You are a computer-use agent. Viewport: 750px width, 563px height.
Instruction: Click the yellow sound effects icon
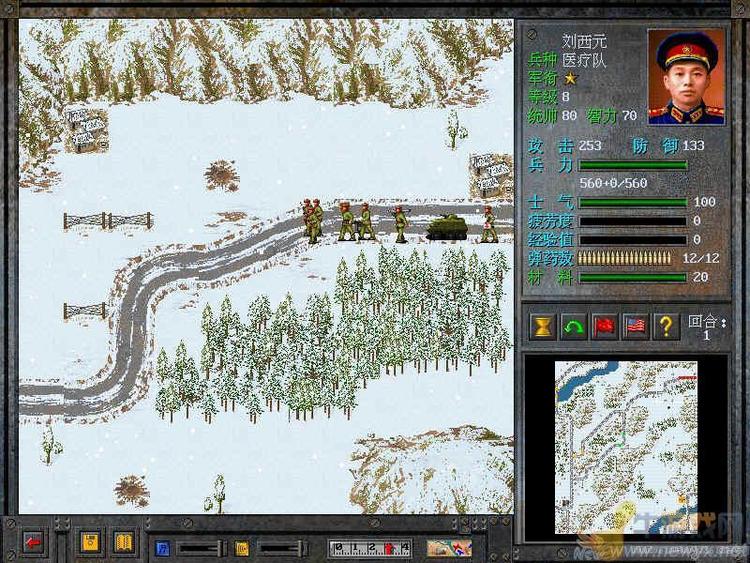point(242,547)
